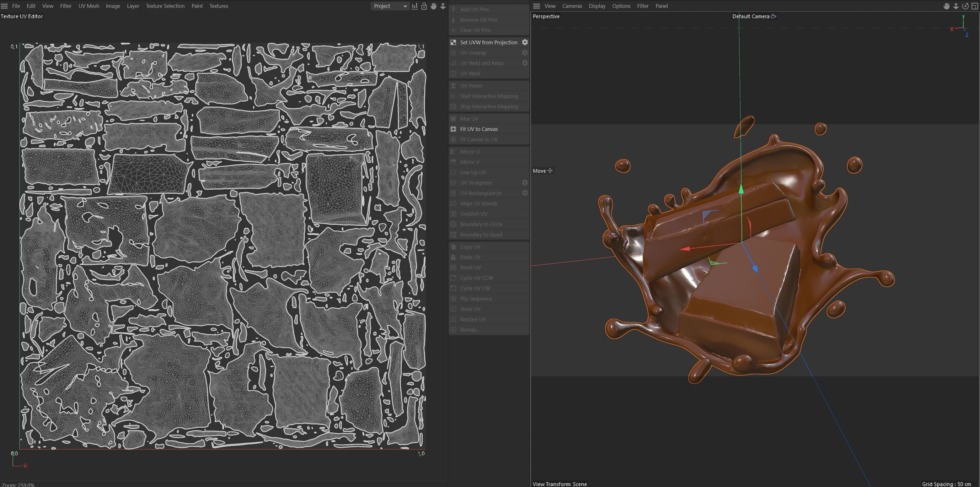980x487 pixels.
Task: Click histogram bars icon beside Project dropdown
Action: 415,6
